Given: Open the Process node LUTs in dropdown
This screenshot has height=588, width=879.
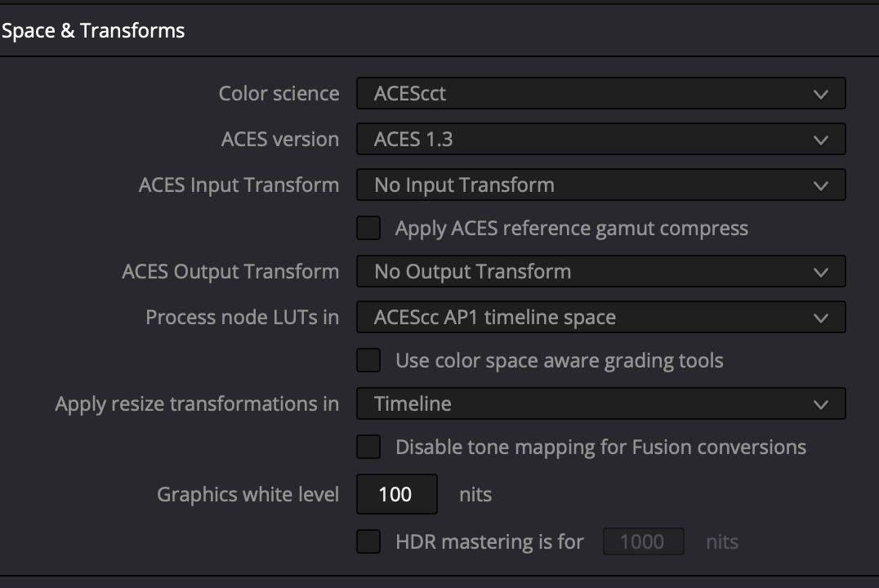Looking at the screenshot, I should click(600, 318).
